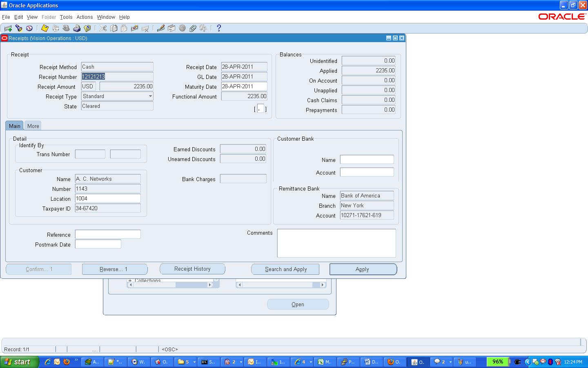Viewport: 588px width, 368px height.
Task: Click the Reference input field
Action: [108, 234]
